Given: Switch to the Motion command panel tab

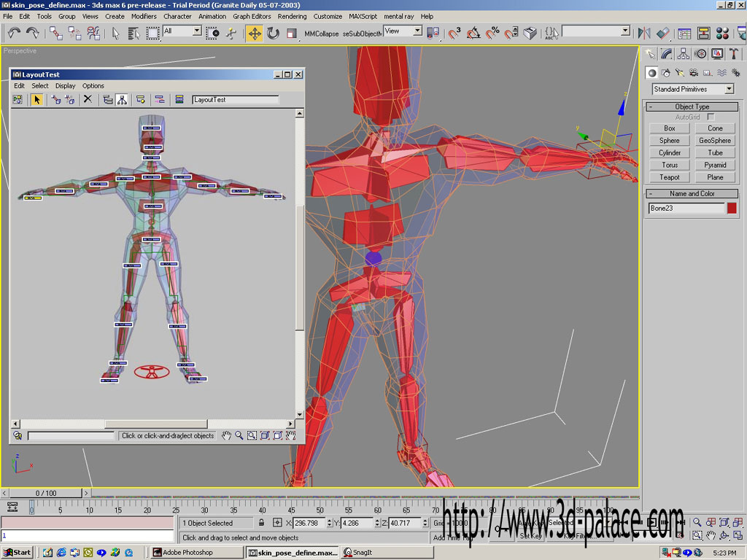Looking at the screenshot, I should (x=700, y=54).
